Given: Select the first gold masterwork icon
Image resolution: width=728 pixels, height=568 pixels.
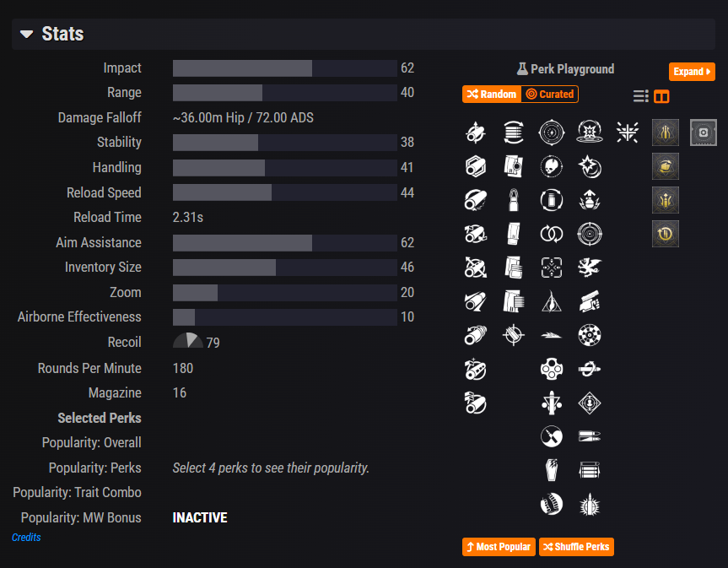Looking at the screenshot, I should coord(666,132).
